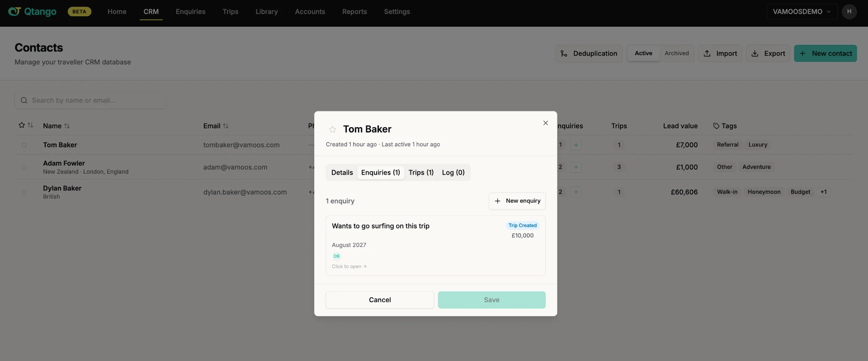
Task: Close the Tom Baker dialog
Action: coord(546,123)
